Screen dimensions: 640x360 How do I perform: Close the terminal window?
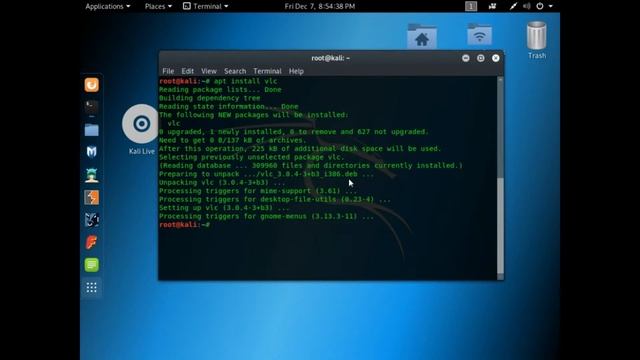click(x=496, y=58)
